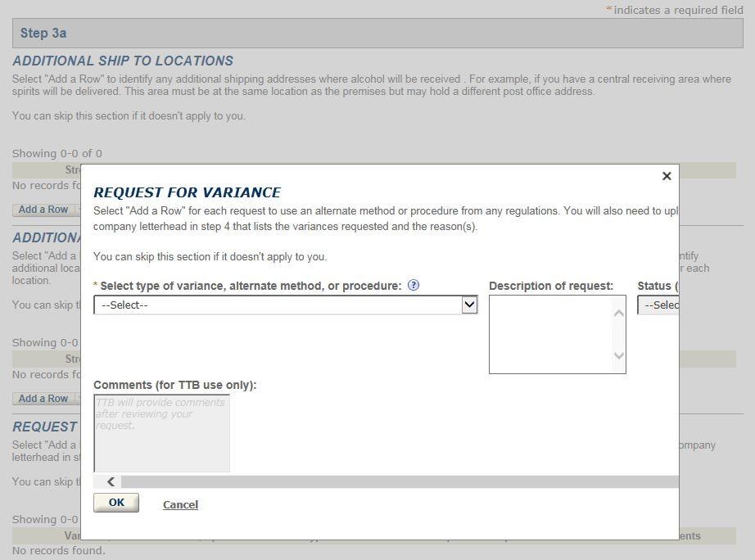
Task: Cancel the variance request via Cancel link
Action: click(x=180, y=504)
